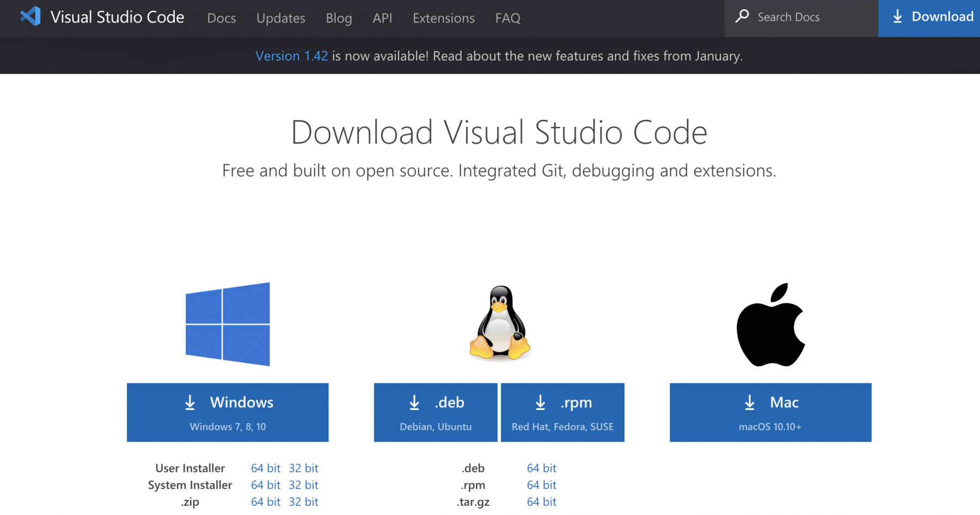Click the Linux penguin illustration
This screenshot has height=515, width=980.
498,324
